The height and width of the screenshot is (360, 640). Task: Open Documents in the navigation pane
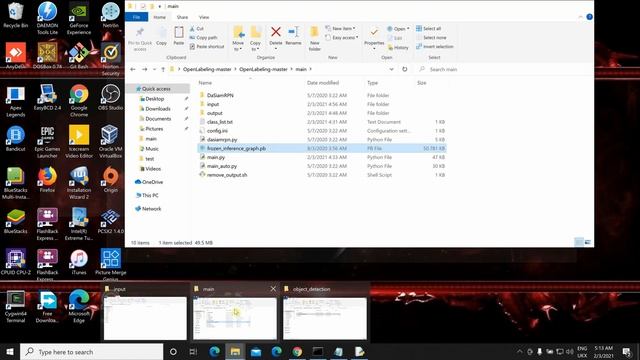point(158,118)
